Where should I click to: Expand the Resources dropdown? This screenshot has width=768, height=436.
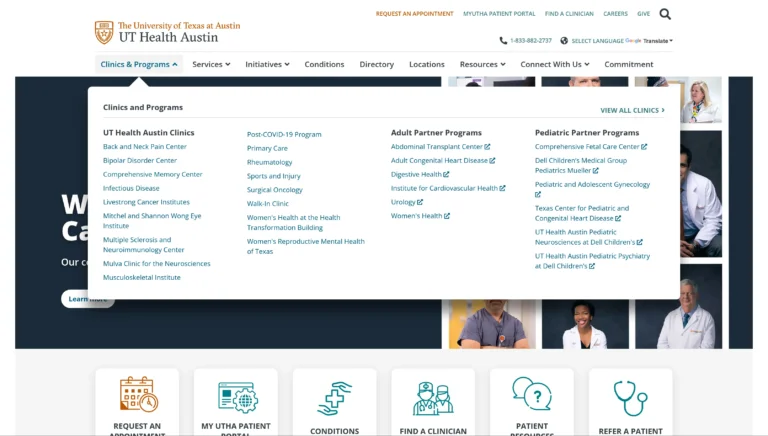[482, 64]
